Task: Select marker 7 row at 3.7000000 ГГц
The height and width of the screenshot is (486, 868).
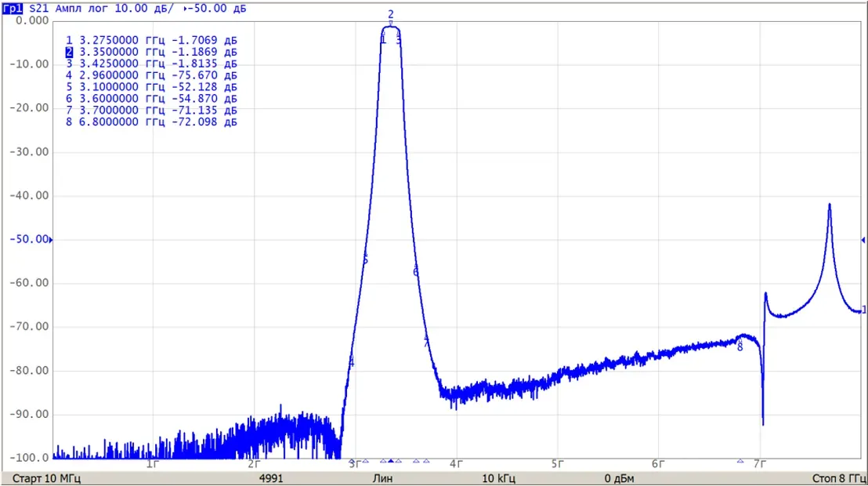Action: (x=151, y=111)
